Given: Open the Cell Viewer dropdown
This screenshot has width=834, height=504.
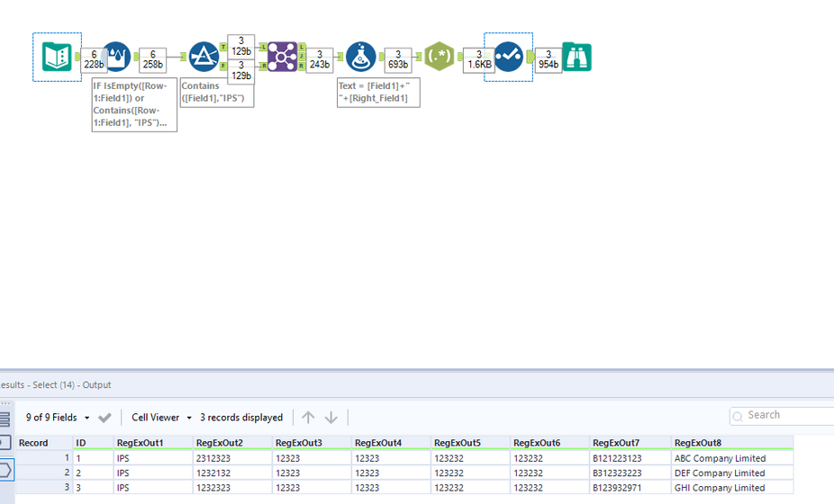Looking at the screenshot, I should click(x=161, y=418).
